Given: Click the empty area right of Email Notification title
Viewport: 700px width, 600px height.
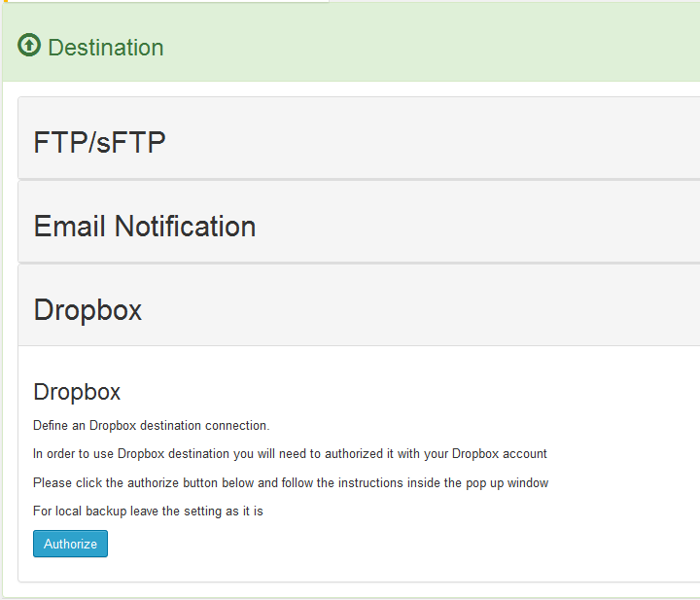Looking at the screenshot, I should click(x=477, y=222).
